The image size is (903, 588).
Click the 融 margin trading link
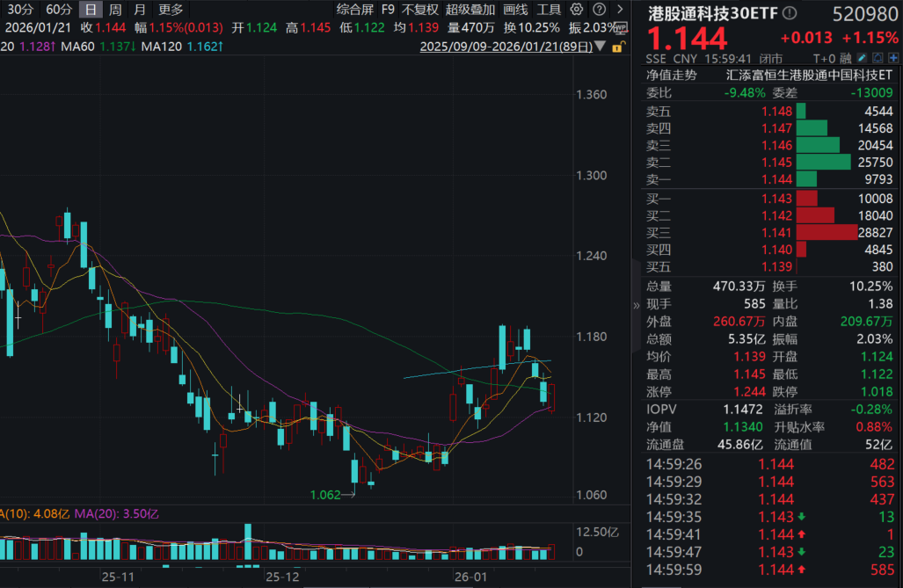pos(846,57)
